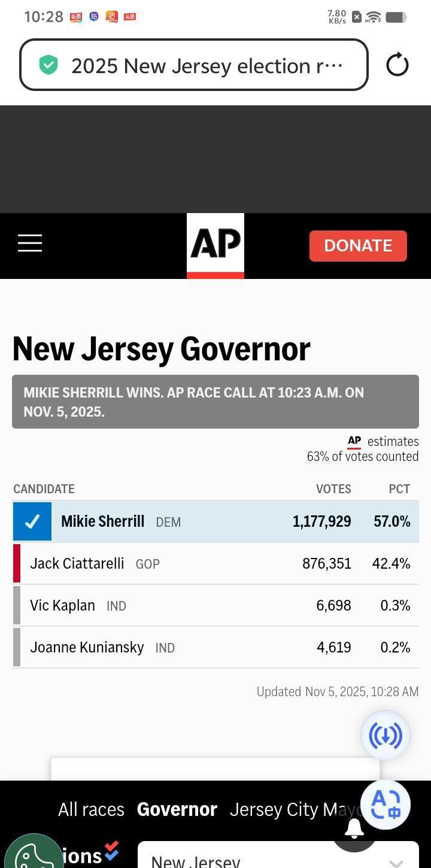Tap the notification bell icon

point(354,828)
